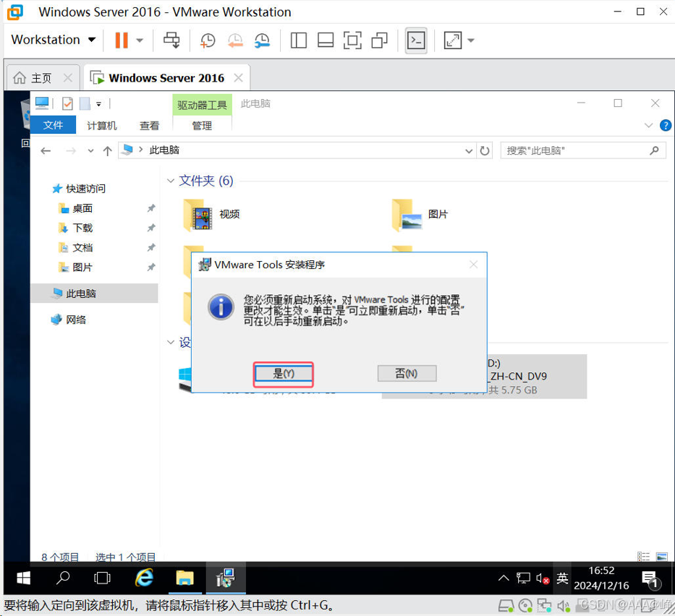The width and height of the screenshot is (675, 616).
Task: Select 快速访问 in the navigation pane
Action: coord(85,189)
